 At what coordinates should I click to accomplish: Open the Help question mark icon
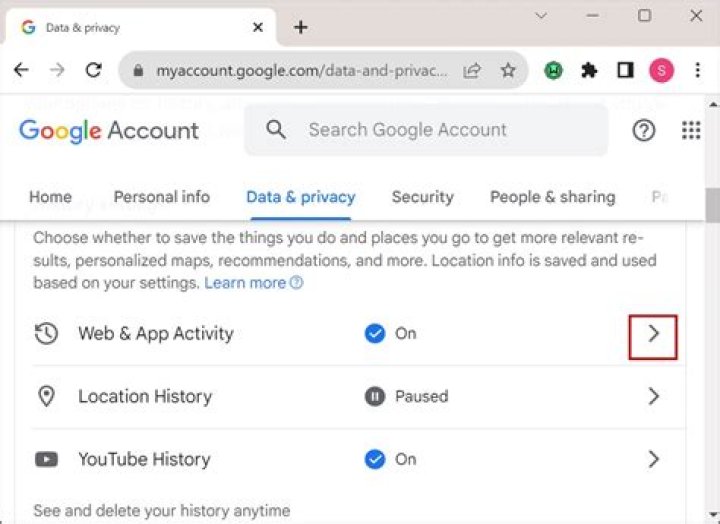[x=644, y=130]
